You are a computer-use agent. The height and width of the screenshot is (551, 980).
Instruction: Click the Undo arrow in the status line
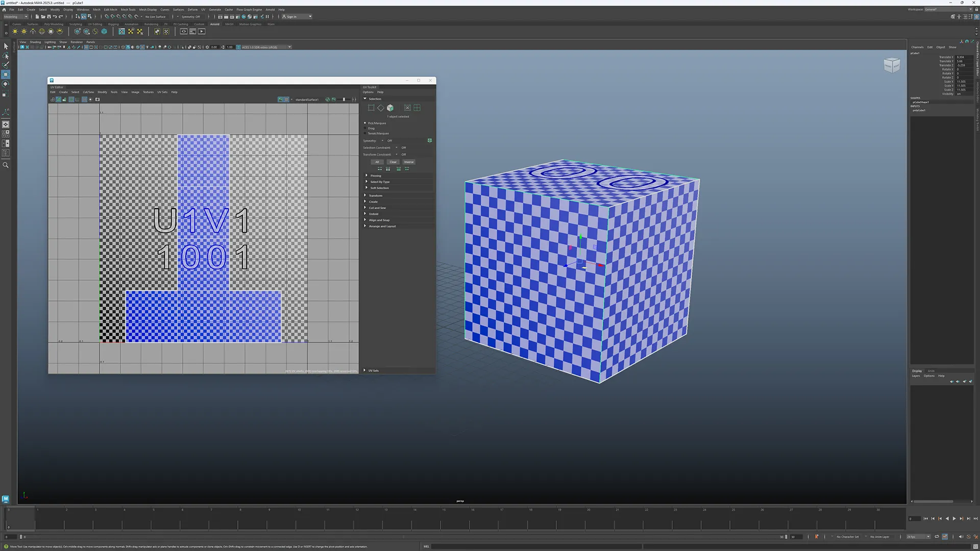[x=55, y=17]
